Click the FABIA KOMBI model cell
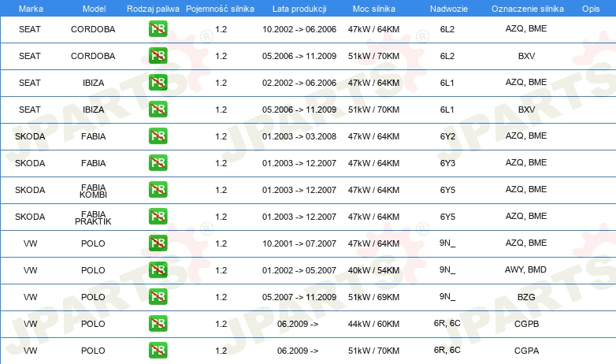Image resolution: width=616 pixels, height=364 pixels. click(93, 191)
